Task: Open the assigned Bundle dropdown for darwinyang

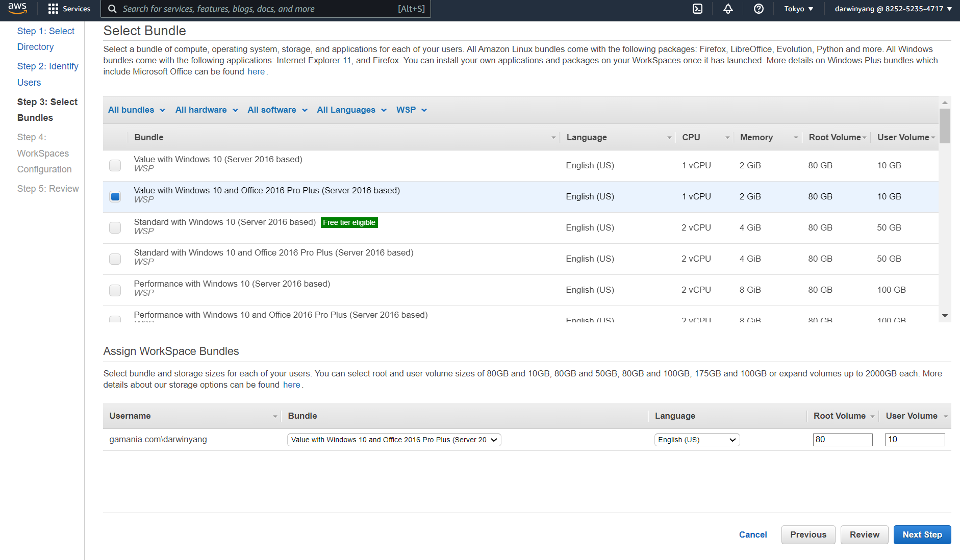Action: pos(394,440)
